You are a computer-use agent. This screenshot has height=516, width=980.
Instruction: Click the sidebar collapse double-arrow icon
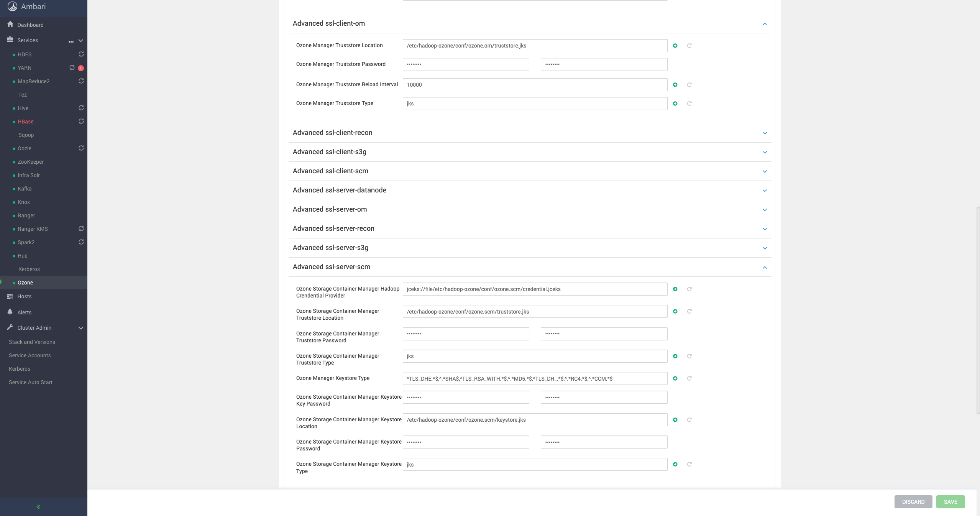(x=38, y=507)
